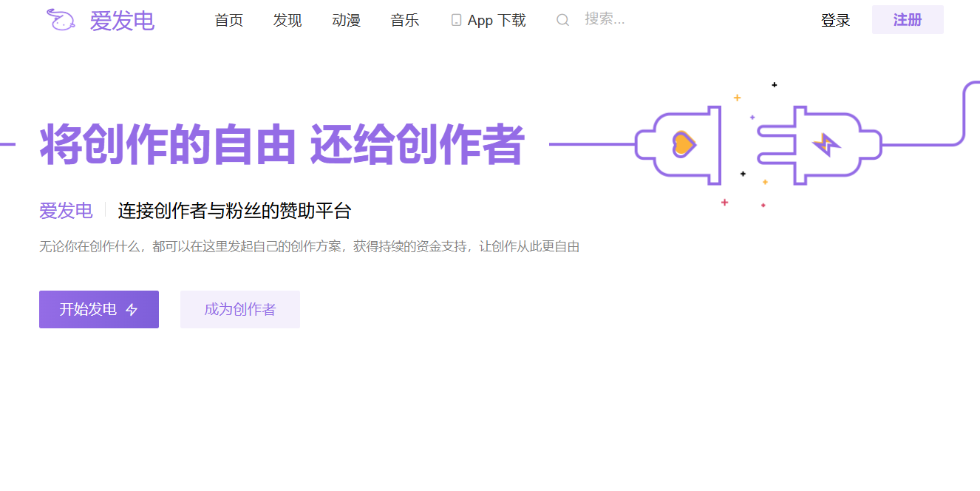980x491 pixels.
Task: Click the 爱发电 whale logo icon
Action: 62,20
